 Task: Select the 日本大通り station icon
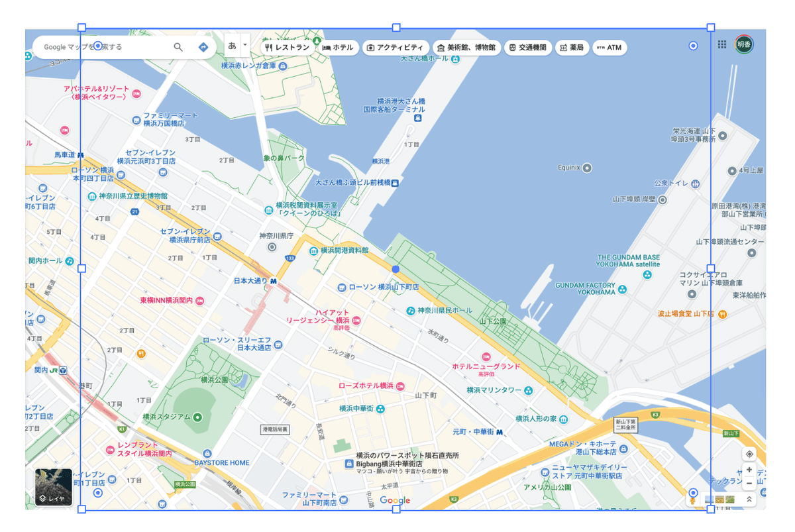(273, 281)
